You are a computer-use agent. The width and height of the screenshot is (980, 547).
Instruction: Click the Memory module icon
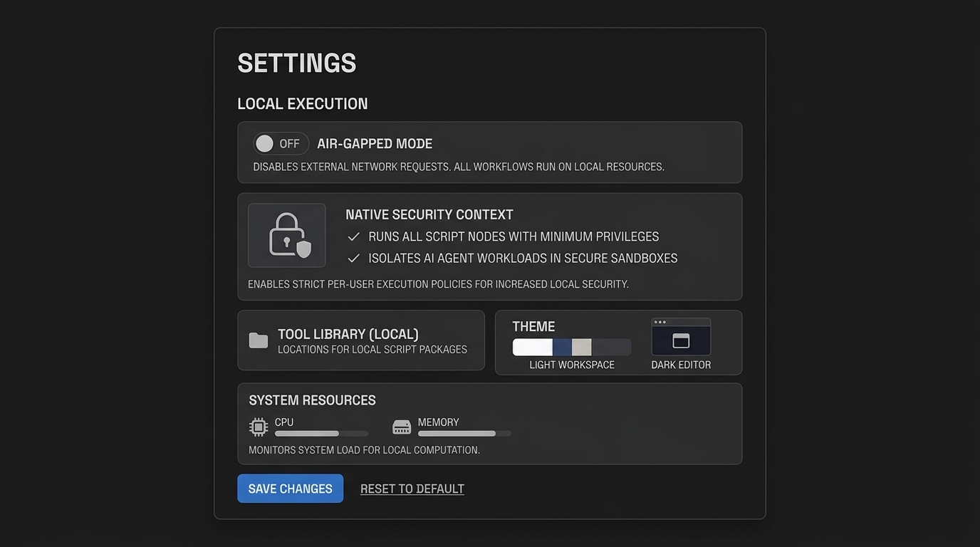[x=402, y=427]
